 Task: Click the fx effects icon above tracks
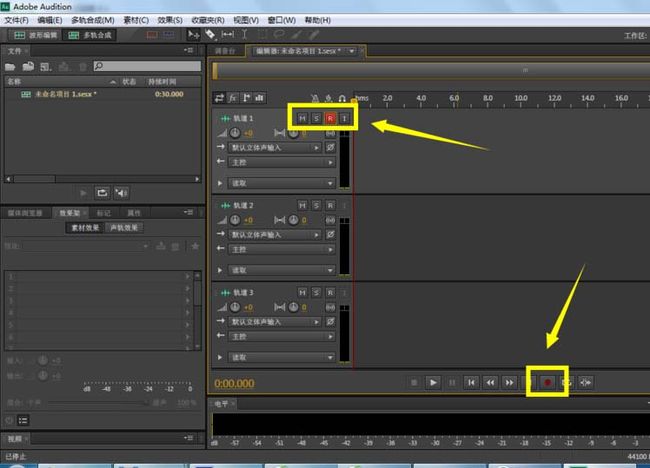tap(233, 98)
